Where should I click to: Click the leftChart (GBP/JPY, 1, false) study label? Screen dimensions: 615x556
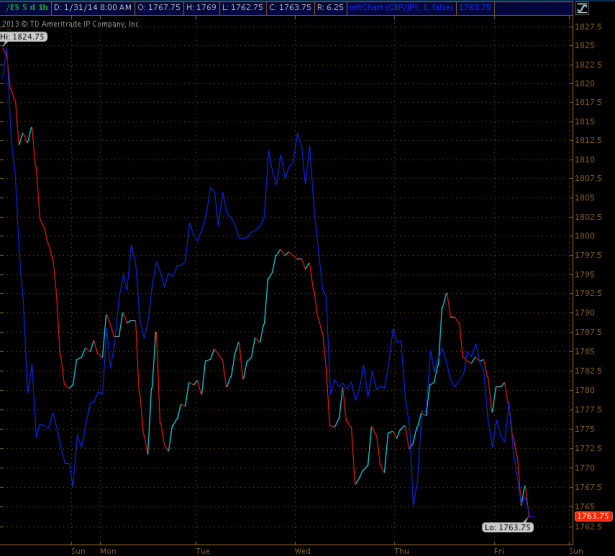[401, 7]
